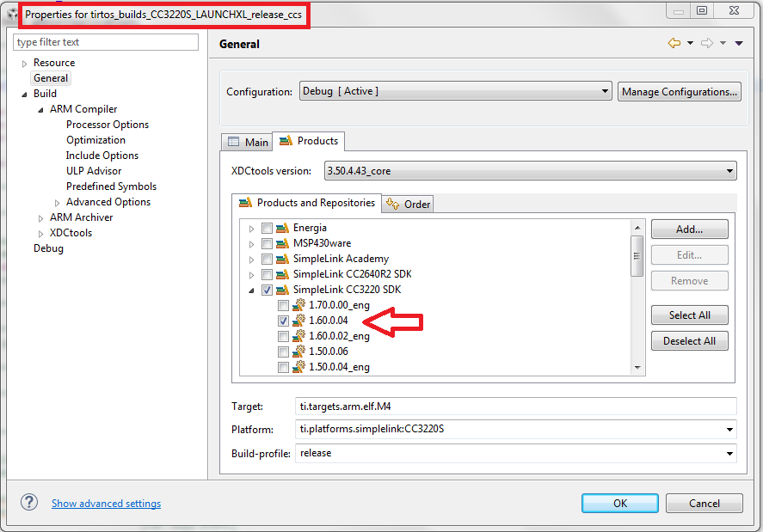The image size is (763, 532).
Task: Click the Energia product icon
Action: click(282, 228)
